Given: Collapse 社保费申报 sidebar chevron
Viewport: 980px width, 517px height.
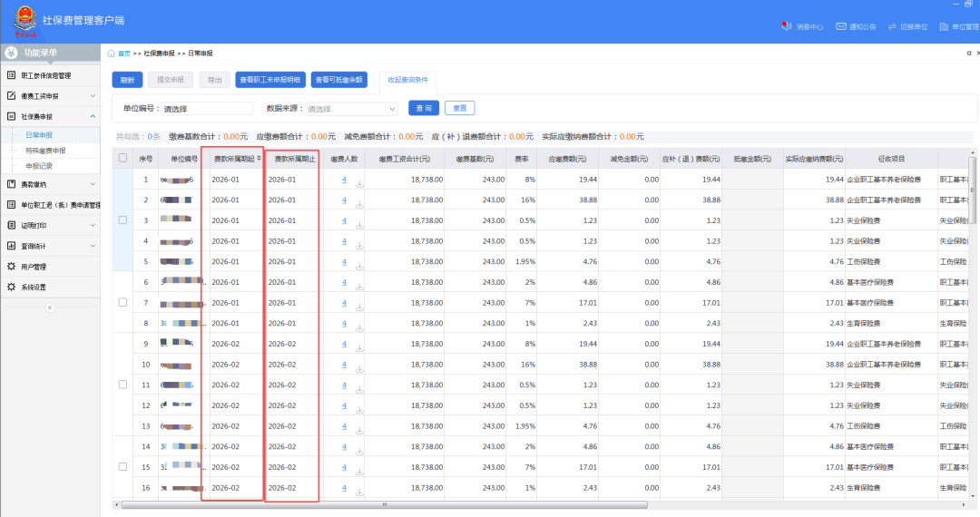Looking at the screenshot, I should pos(93,116).
